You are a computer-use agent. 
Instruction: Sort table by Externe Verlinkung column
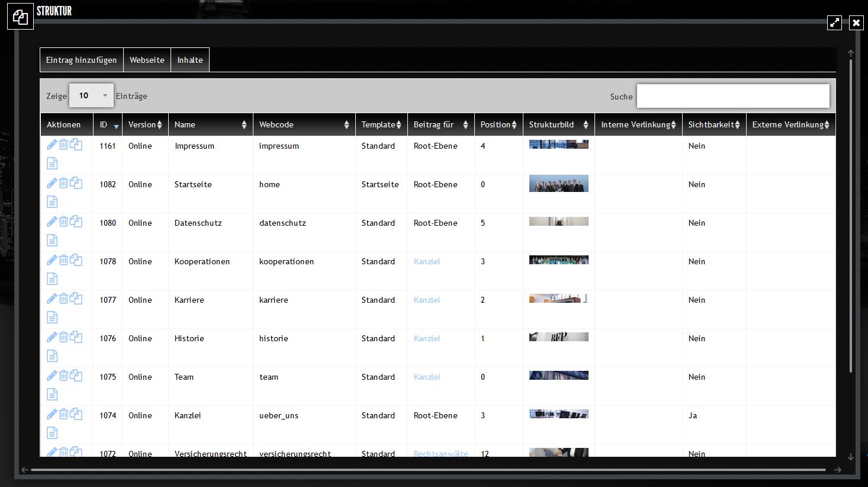pyautogui.click(x=790, y=124)
